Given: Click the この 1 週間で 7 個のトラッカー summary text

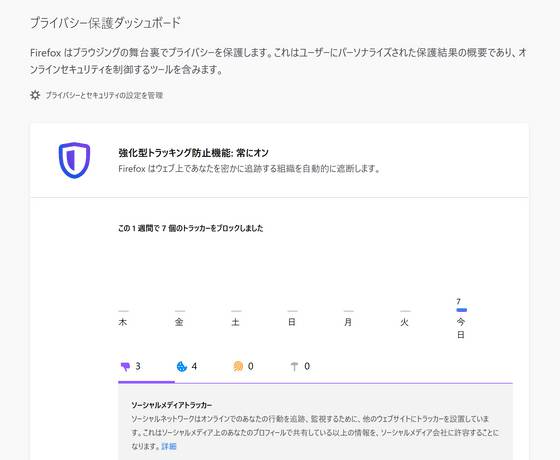Looking at the screenshot, I should click(x=191, y=228).
